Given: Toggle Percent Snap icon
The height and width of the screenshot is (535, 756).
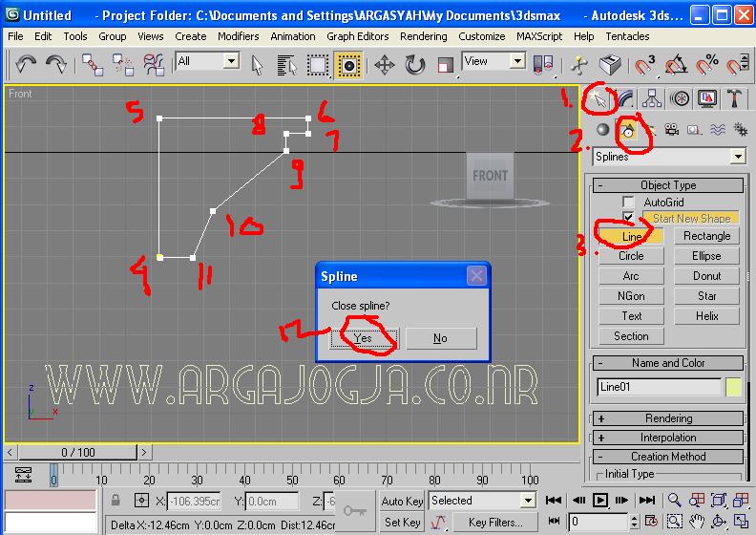Looking at the screenshot, I should (706, 65).
